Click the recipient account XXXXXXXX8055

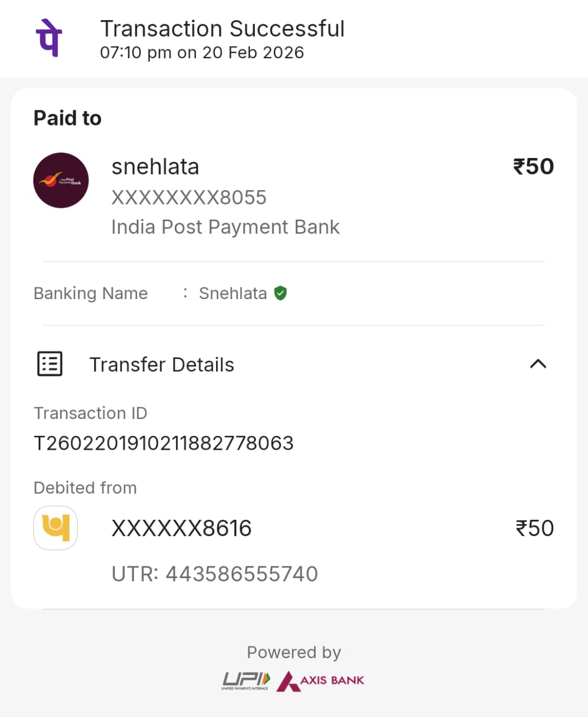189,197
